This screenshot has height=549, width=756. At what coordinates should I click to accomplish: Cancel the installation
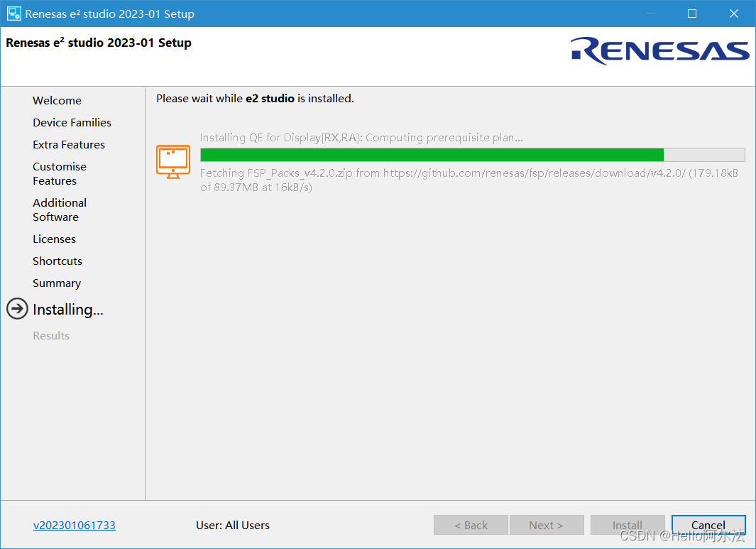click(x=708, y=525)
